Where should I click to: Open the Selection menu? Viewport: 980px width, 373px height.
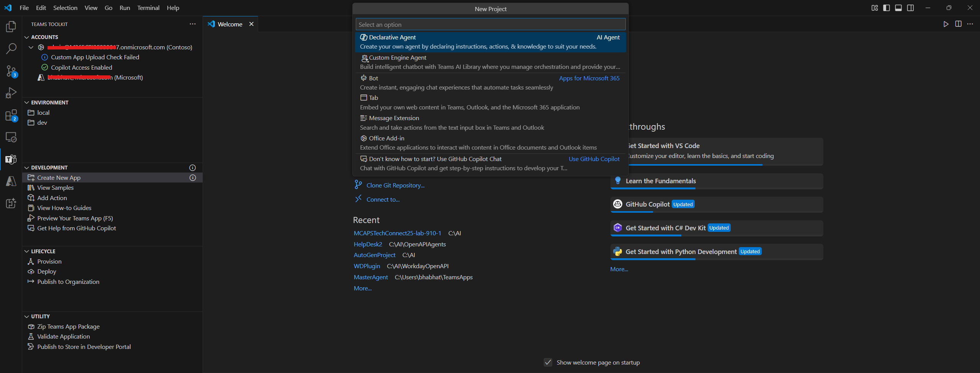coord(65,8)
